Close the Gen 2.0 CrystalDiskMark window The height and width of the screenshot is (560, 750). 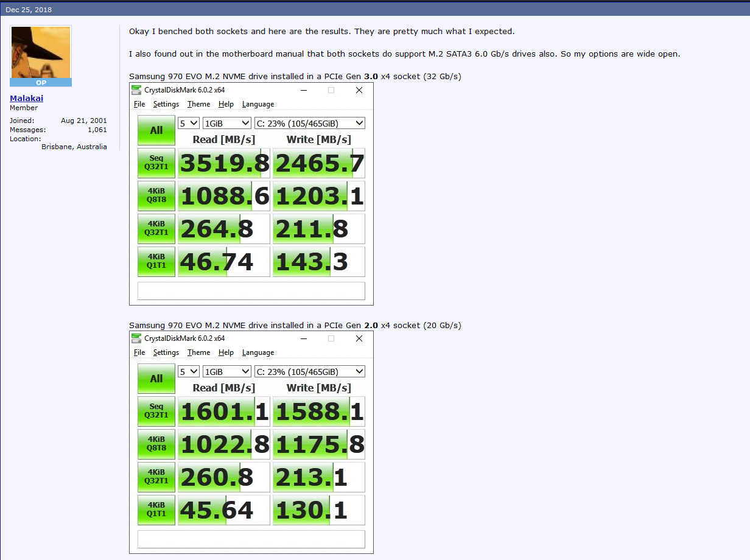click(x=359, y=338)
